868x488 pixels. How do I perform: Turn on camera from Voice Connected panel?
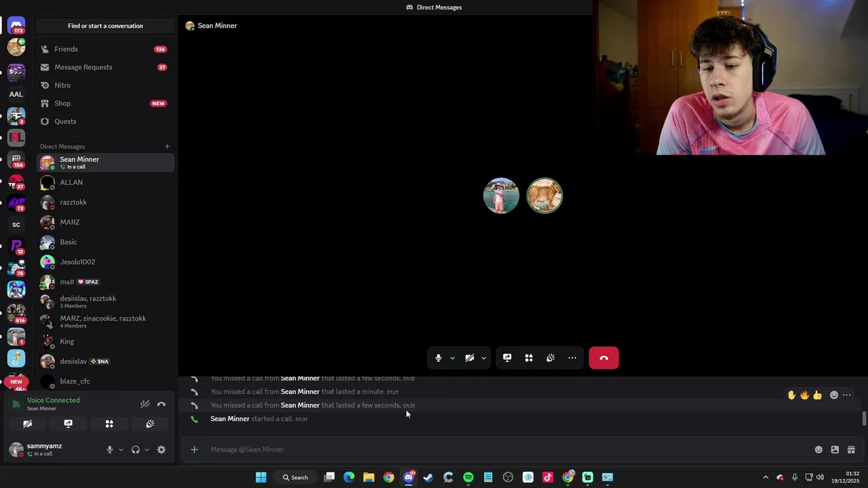click(x=28, y=424)
